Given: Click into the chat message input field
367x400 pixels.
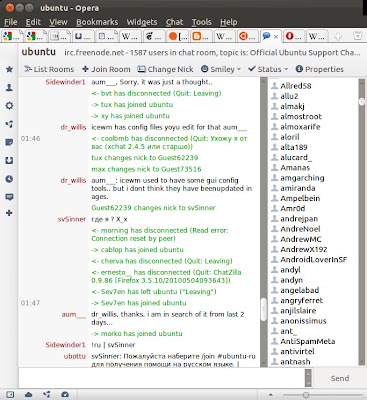Looking at the screenshot, I should click(x=162, y=378).
